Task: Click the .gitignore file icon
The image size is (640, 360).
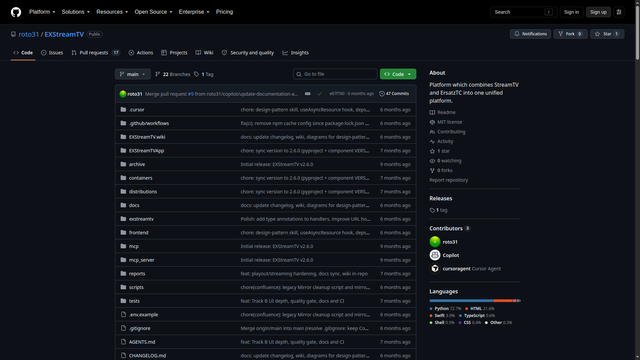Action: pos(123,328)
